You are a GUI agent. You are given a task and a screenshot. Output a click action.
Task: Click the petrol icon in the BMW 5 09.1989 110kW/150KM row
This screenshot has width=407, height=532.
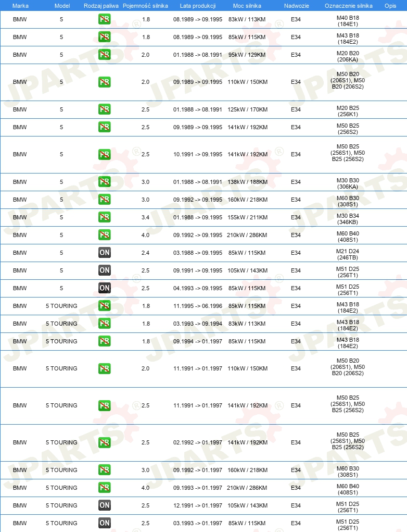tap(105, 82)
